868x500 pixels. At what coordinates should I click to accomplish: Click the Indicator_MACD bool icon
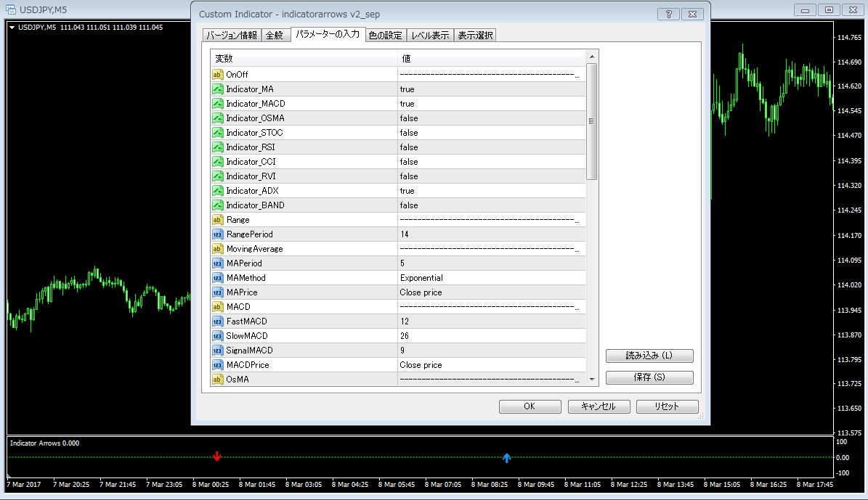218,104
